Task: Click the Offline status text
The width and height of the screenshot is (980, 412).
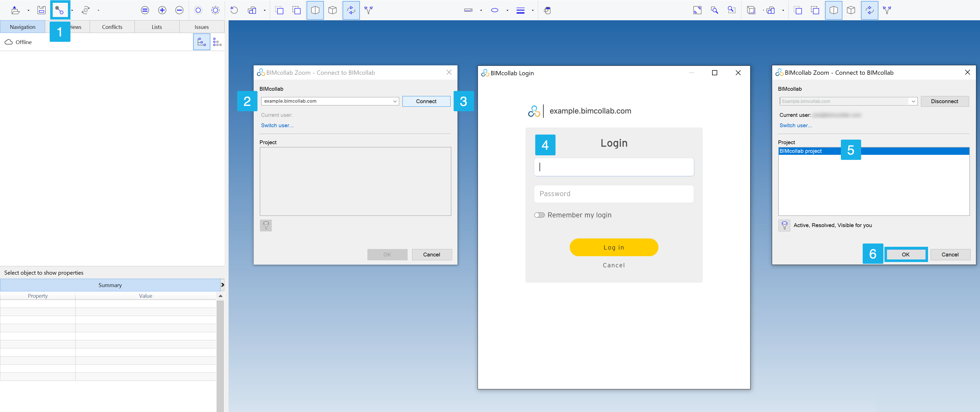Action: click(24, 42)
